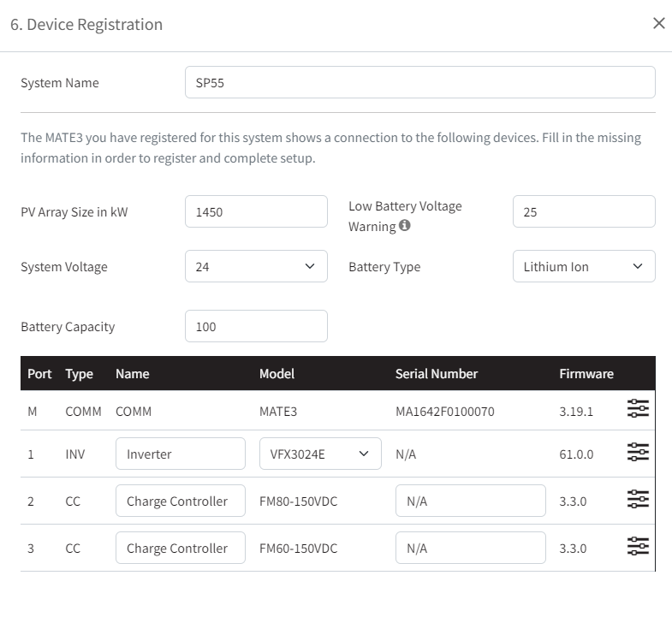Image resolution: width=672 pixels, height=617 pixels.
Task: Open the Battery Type Lithium Ion dropdown
Action: (584, 266)
